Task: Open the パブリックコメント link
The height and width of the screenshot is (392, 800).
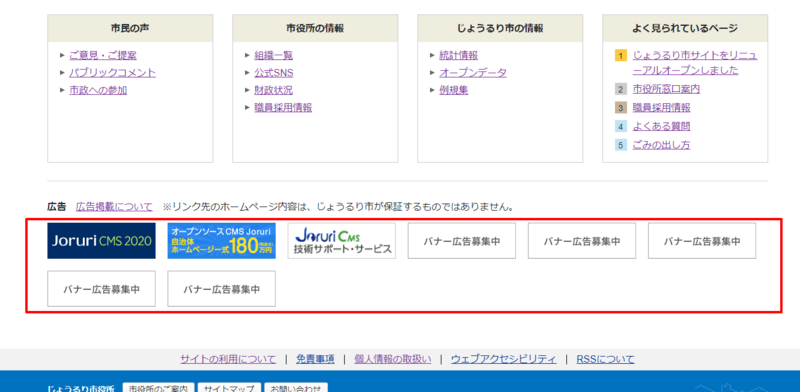Action: coord(112,72)
